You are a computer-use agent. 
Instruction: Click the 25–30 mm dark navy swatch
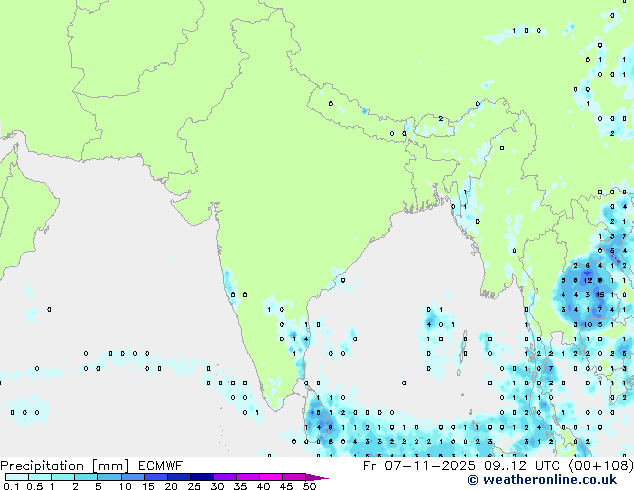click(x=201, y=477)
